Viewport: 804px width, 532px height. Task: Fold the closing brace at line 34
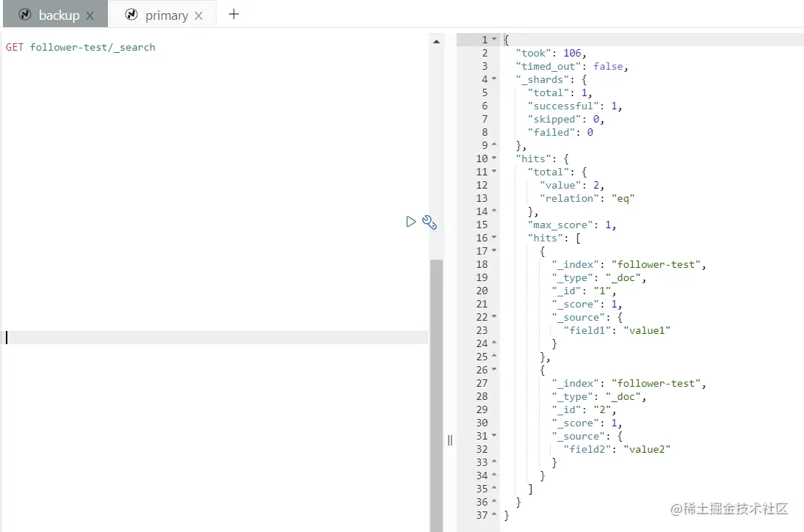coord(494,475)
